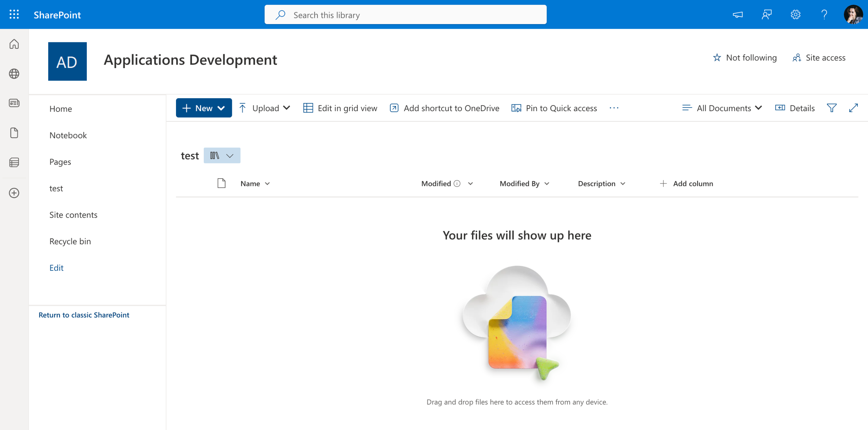Expand the library switcher next to test
This screenshot has width=868, height=430.
222,156
